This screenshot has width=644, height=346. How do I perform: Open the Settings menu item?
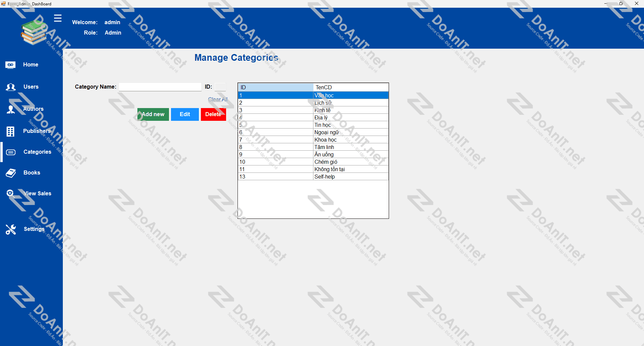coord(34,229)
